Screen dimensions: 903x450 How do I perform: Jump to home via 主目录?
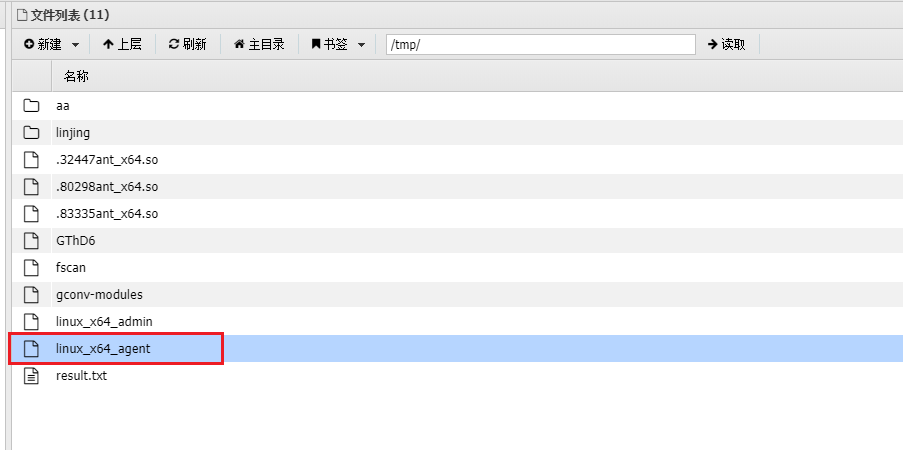pyautogui.click(x=259, y=45)
